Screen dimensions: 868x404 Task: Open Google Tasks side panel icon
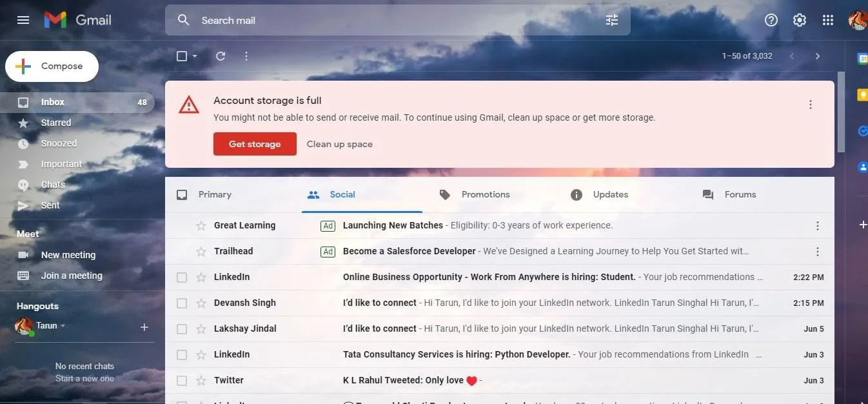[x=862, y=131]
